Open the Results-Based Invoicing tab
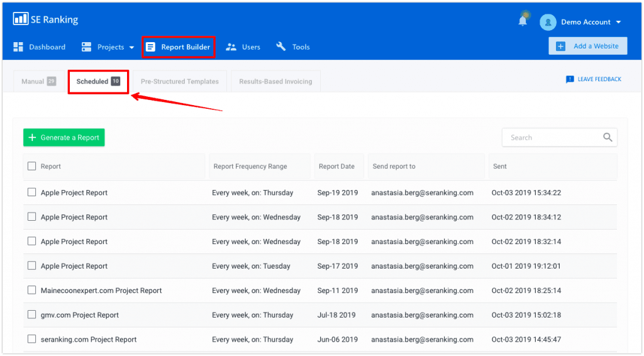This screenshot has height=356, width=644. pyautogui.click(x=275, y=81)
